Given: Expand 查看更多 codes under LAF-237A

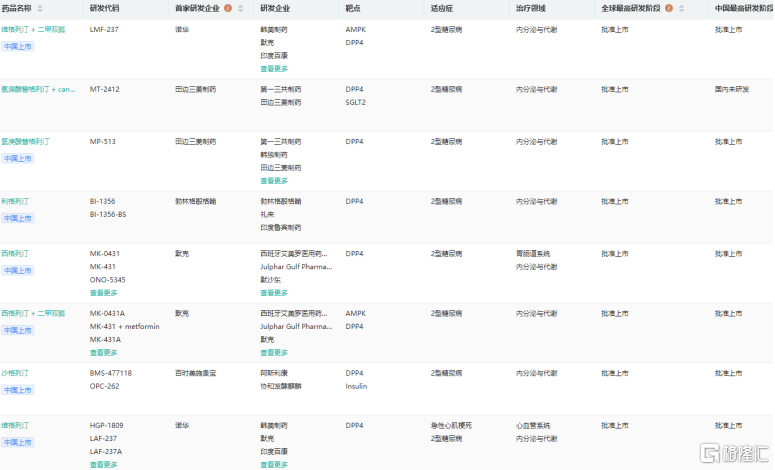Looking at the screenshot, I should point(103,465).
